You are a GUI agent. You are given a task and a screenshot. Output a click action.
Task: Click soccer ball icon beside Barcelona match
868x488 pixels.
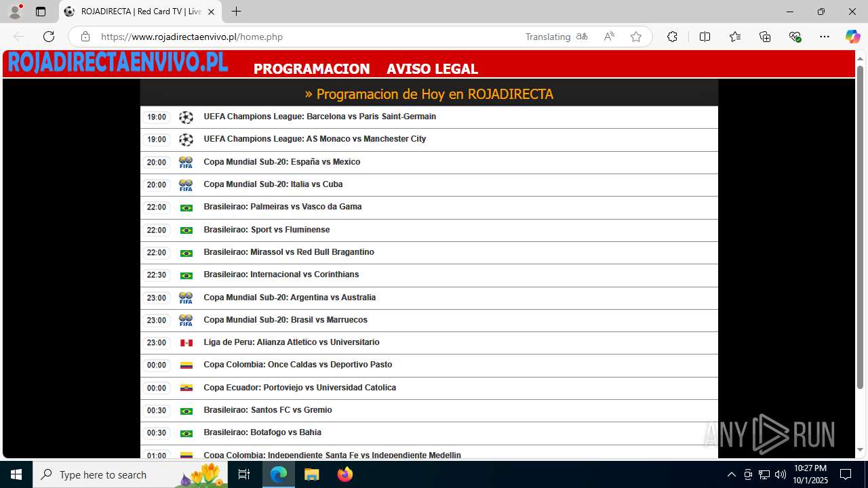pos(186,117)
